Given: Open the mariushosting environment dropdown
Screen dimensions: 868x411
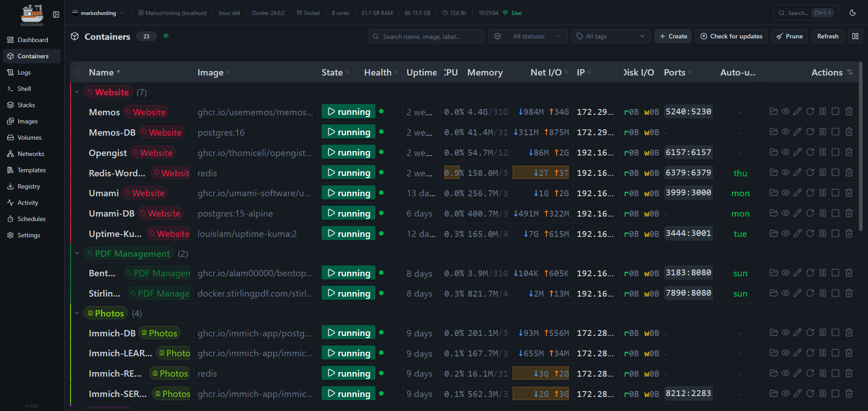Looking at the screenshot, I should pyautogui.click(x=98, y=13).
